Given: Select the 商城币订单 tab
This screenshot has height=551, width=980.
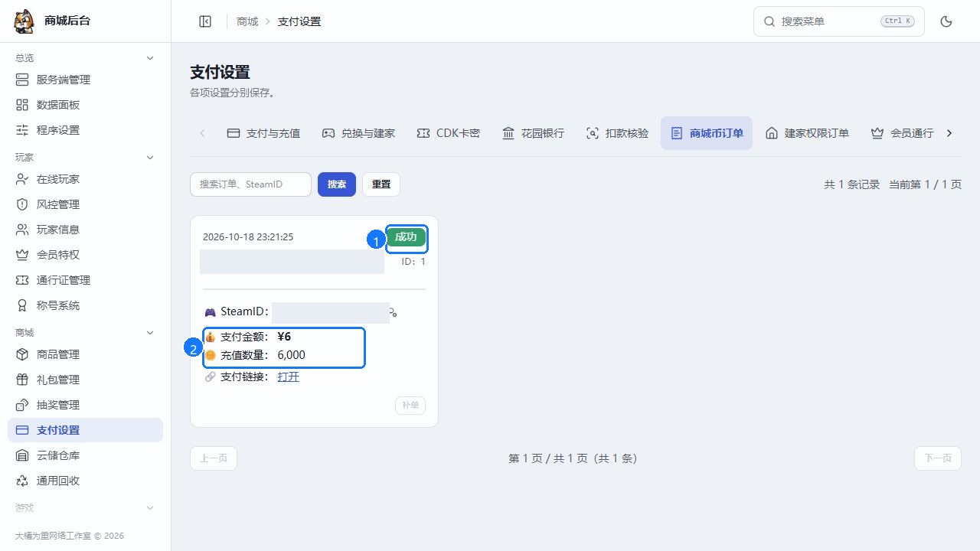Looking at the screenshot, I should point(707,133).
